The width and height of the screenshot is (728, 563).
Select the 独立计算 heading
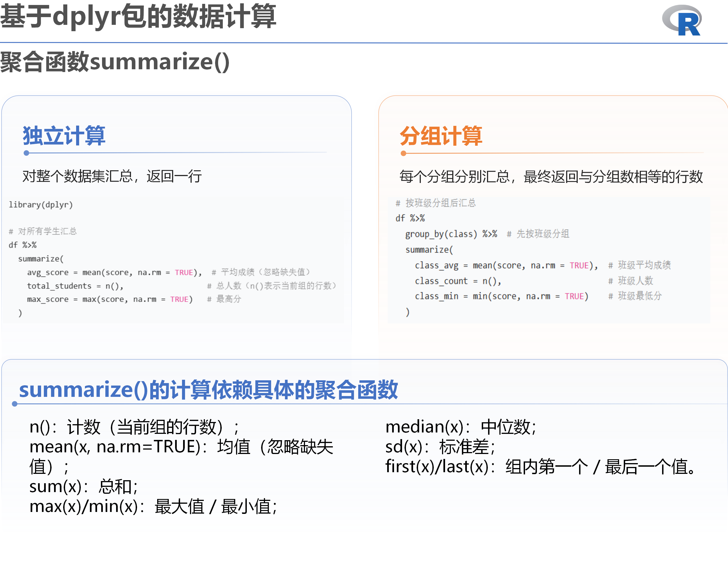click(64, 136)
